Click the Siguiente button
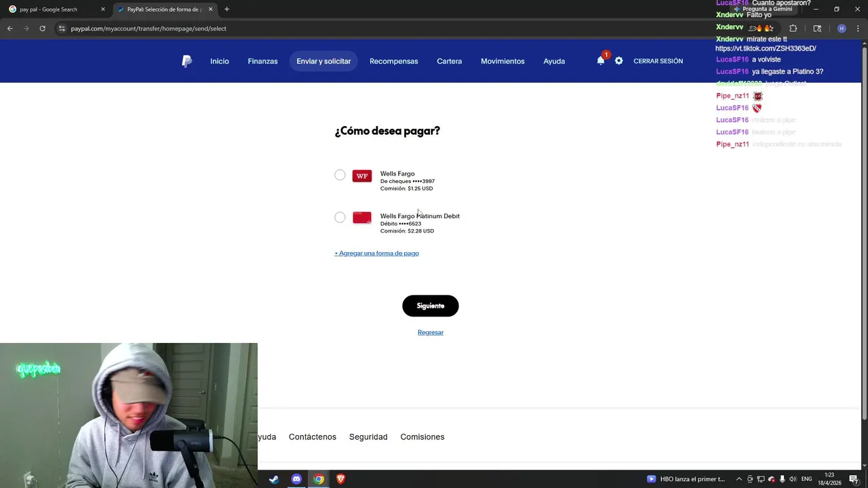The image size is (868, 488). [x=431, y=306]
